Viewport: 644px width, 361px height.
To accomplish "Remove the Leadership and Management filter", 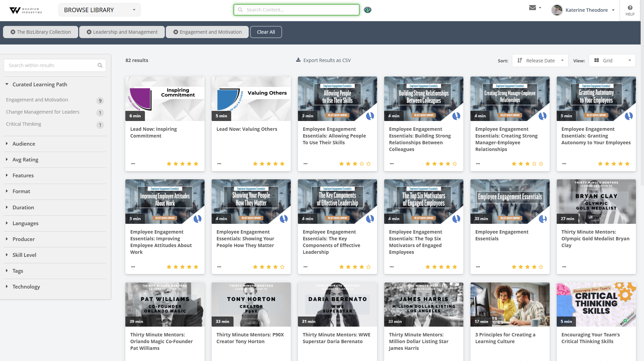I will (x=89, y=32).
